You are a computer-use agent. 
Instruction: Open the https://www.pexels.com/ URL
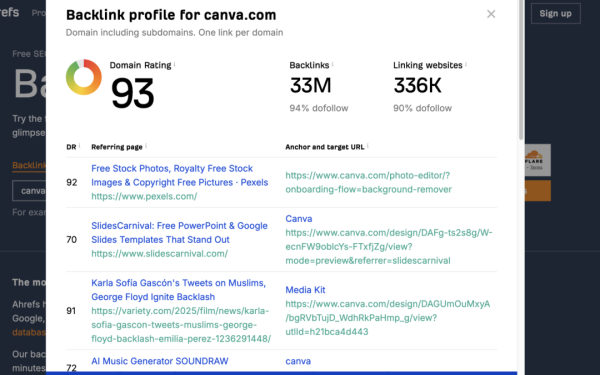[144, 196]
